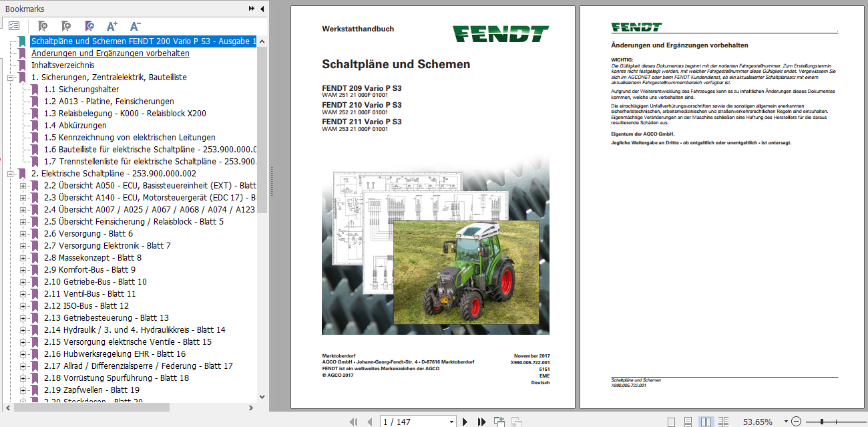Click the set bookmark destination icon
Screen dimensions: 868x427
pos(89,26)
